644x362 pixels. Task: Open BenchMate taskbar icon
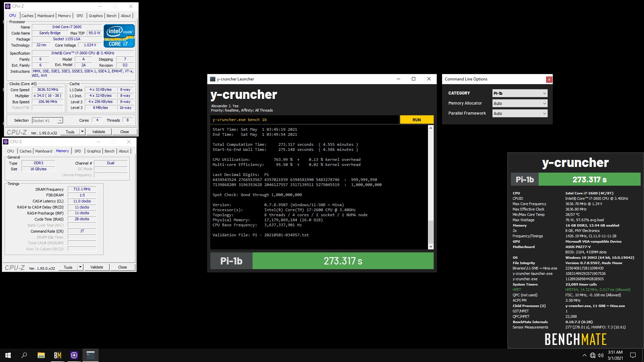tap(58, 355)
